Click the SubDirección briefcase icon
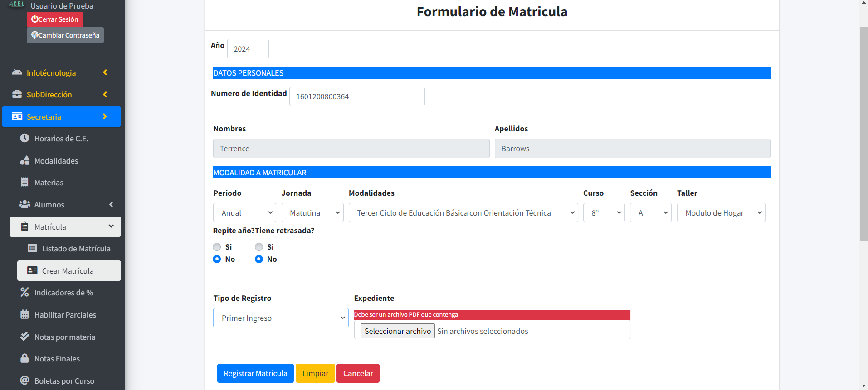Viewport: 868px width, 390px height. (17, 94)
